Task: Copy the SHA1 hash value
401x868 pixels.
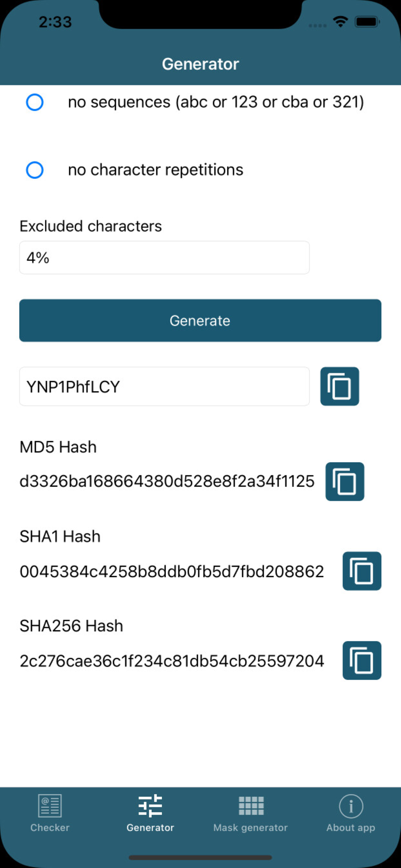Action: point(362,571)
